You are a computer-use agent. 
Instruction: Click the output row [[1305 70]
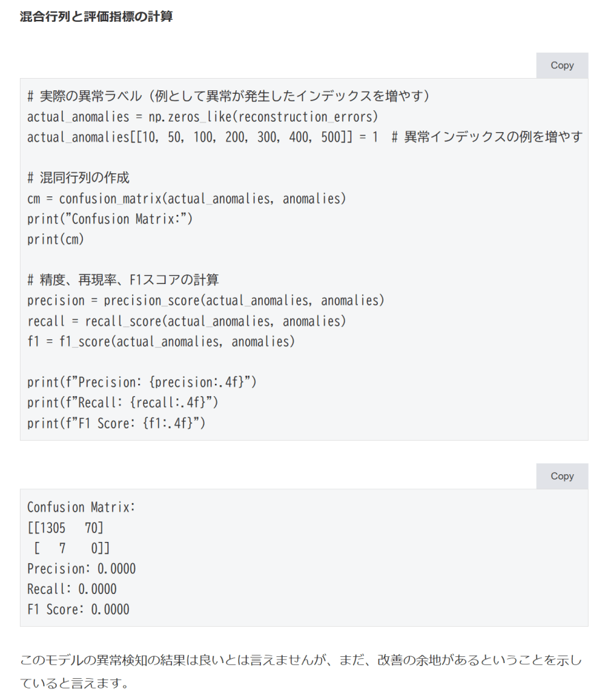66,528
